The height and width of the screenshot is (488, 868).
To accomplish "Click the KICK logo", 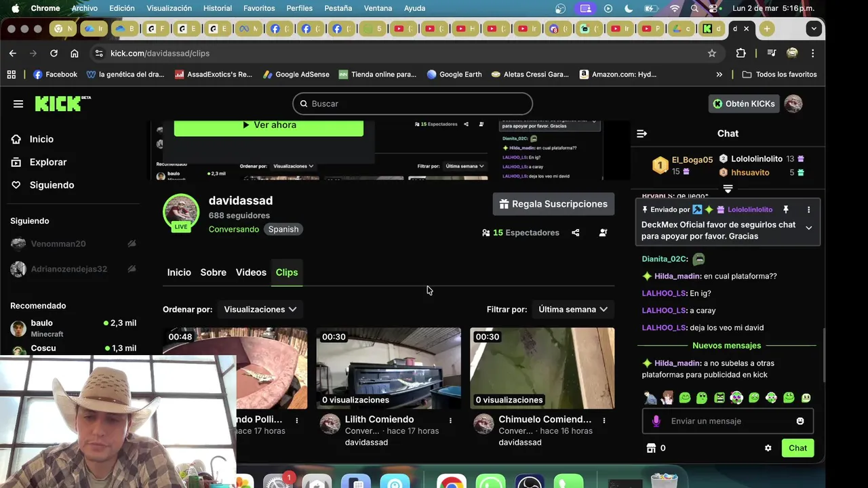I will coord(62,103).
